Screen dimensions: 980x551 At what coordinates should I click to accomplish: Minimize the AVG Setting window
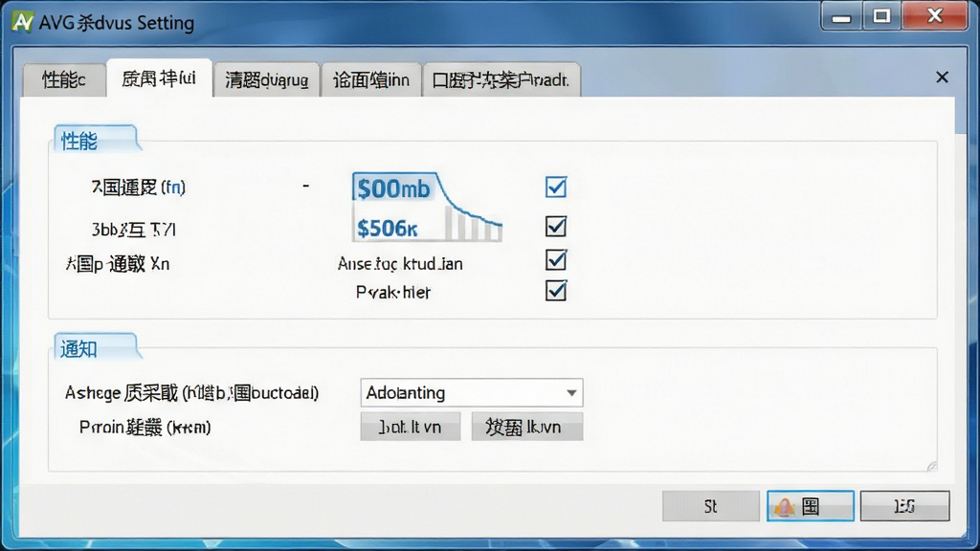(841, 17)
